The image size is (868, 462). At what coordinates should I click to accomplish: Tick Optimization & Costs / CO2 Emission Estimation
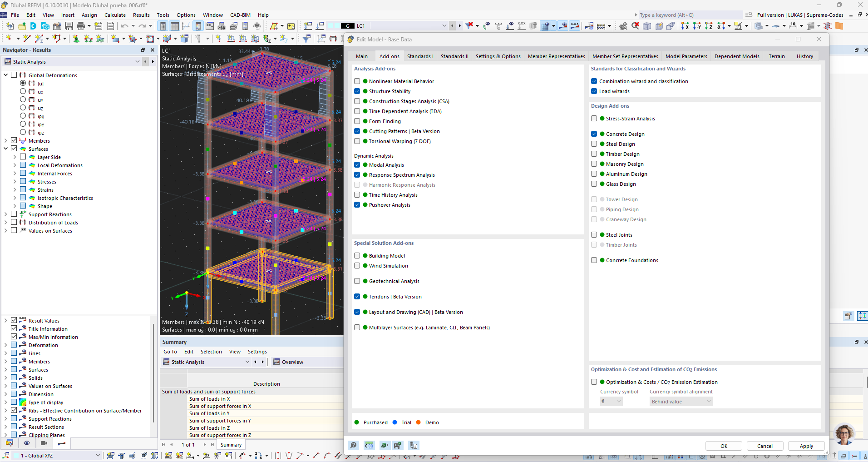tap(594, 382)
